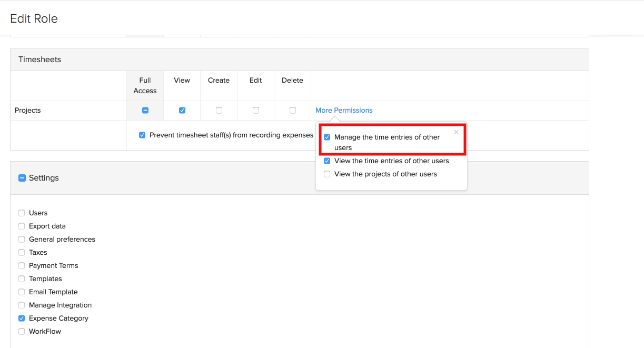Screen dimensions: 644x348
Task: Check the Email Template option
Action: pyautogui.click(x=22, y=292)
